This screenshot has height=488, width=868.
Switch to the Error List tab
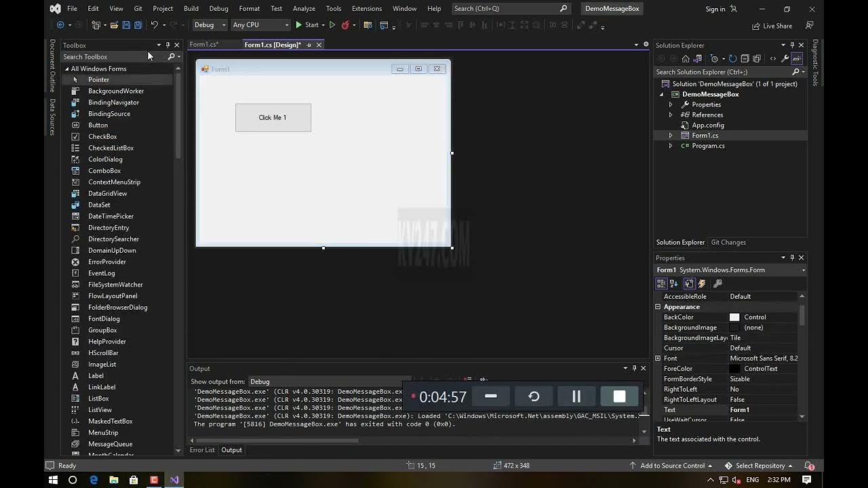(202, 450)
